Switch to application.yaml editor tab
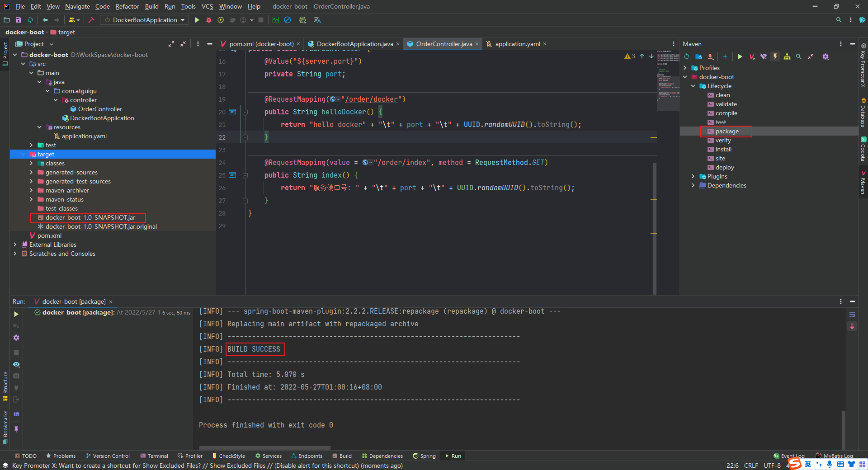Screen dimensions: 868x470 tap(517, 44)
